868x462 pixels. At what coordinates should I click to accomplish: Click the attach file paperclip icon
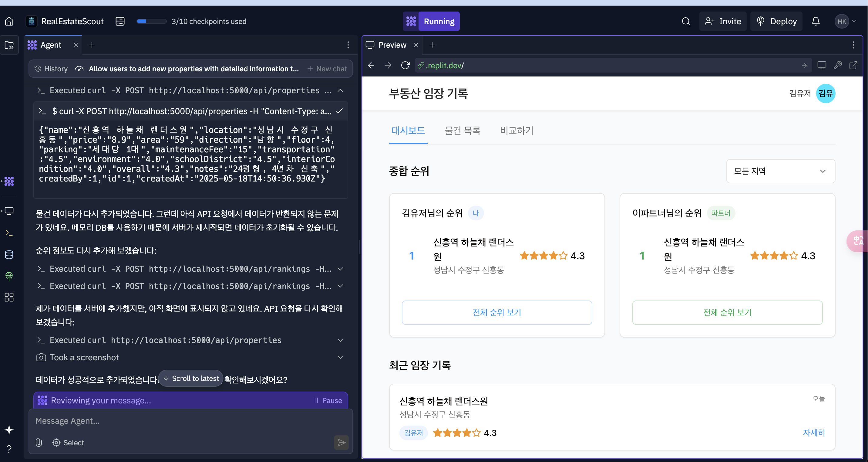(x=39, y=443)
